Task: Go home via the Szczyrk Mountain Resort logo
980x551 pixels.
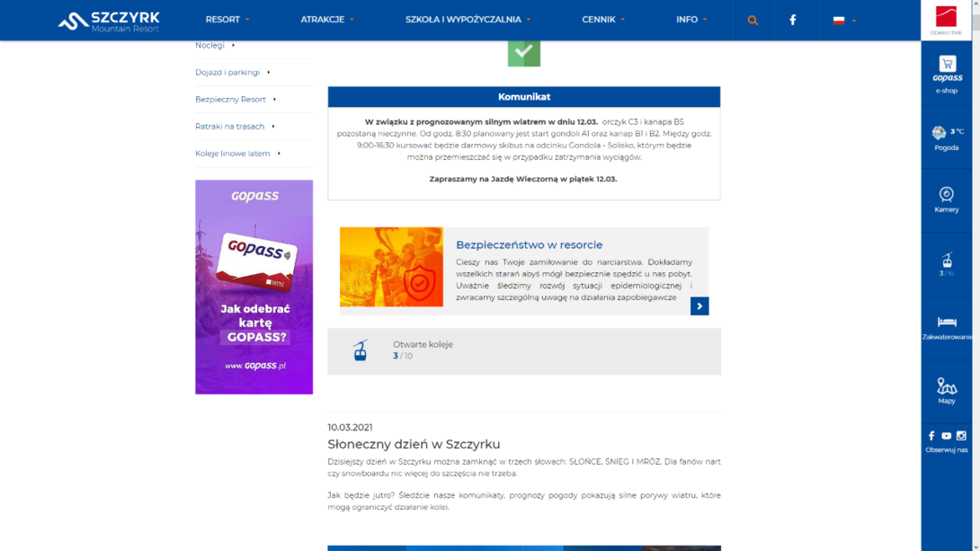Action: 109,21
